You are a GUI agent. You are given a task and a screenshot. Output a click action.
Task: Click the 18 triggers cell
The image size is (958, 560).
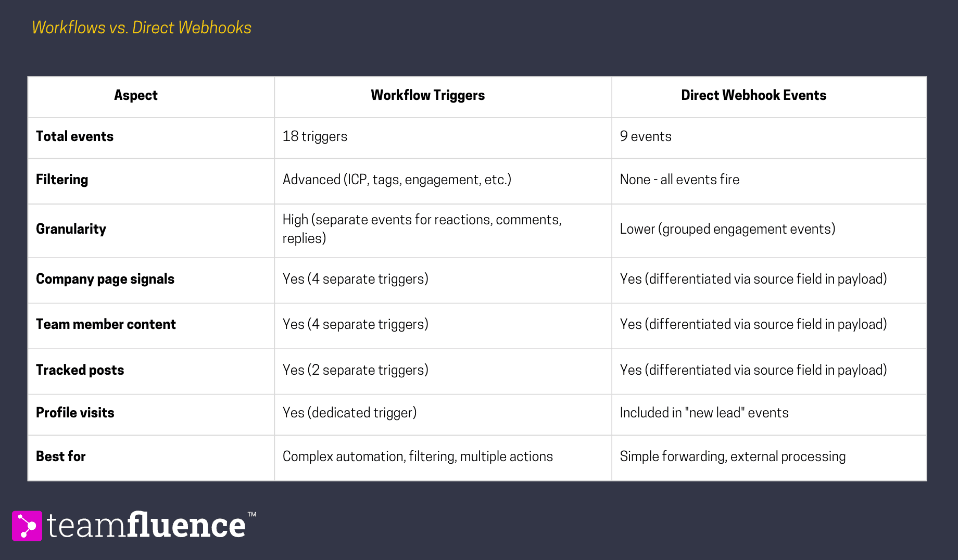pyautogui.click(x=315, y=136)
